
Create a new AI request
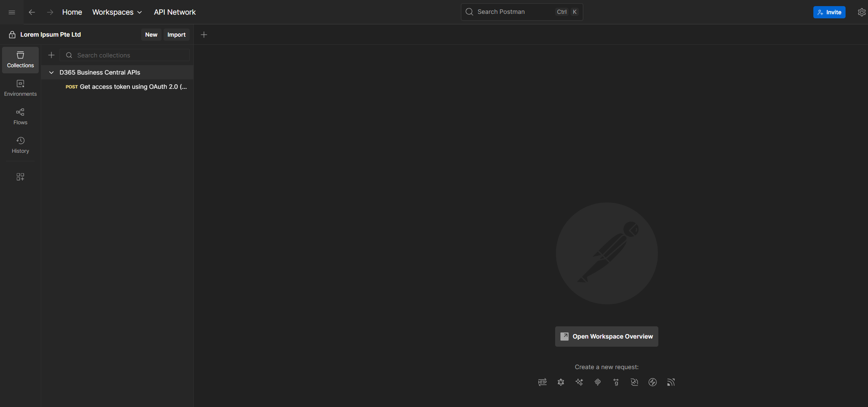tap(579, 382)
